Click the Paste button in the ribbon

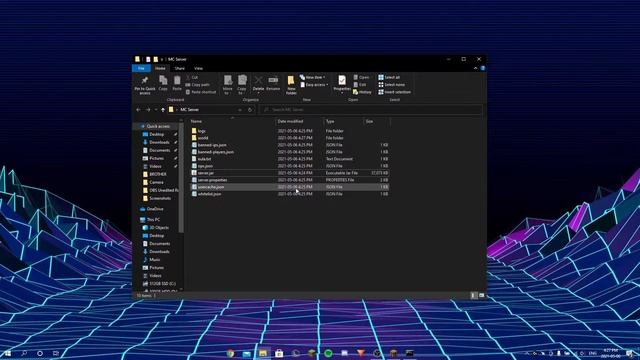point(177,83)
